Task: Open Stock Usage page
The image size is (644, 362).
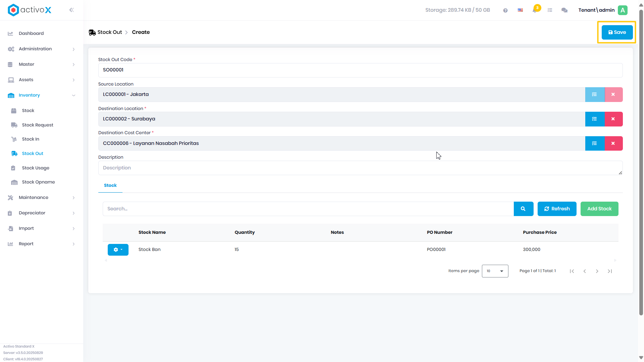Action: (36, 168)
